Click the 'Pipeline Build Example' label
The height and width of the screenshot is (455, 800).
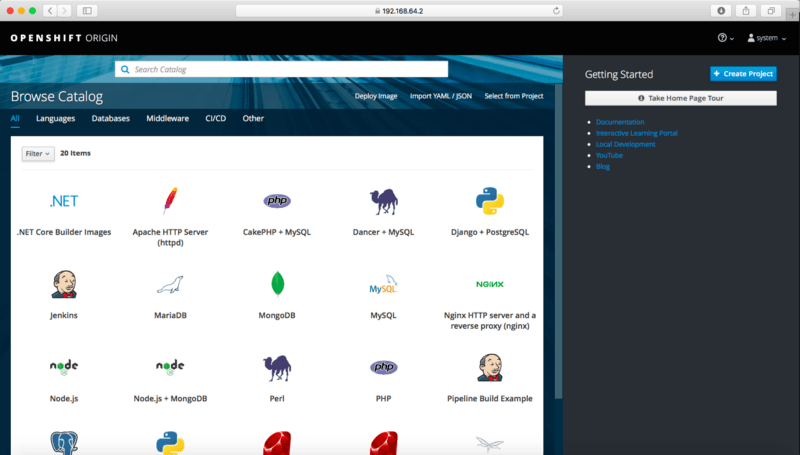(490, 398)
